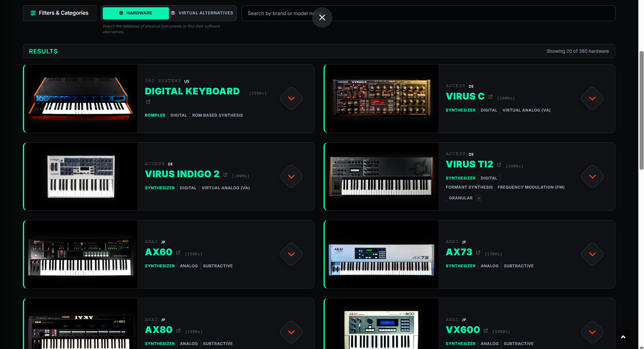644x349 pixels.
Task: Expand the Virus TI2 card details
Action: coord(592,177)
